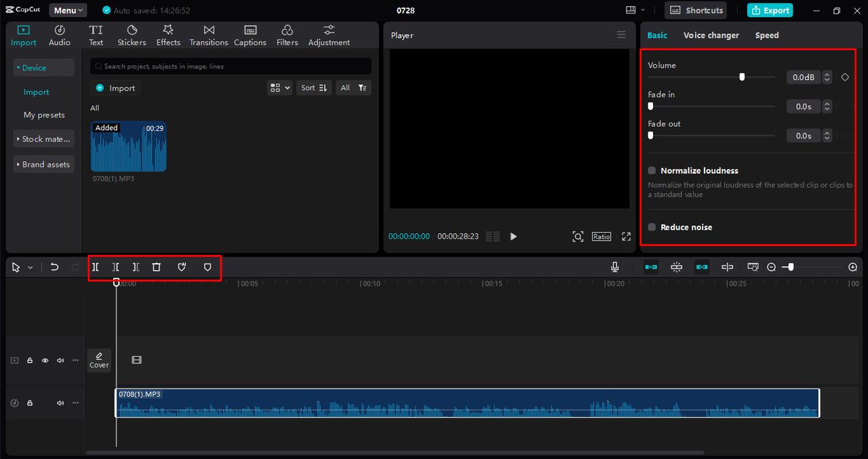The image size is (868, 459).
Task: Click the beat marker with plus icon
Action: (182, 267)
